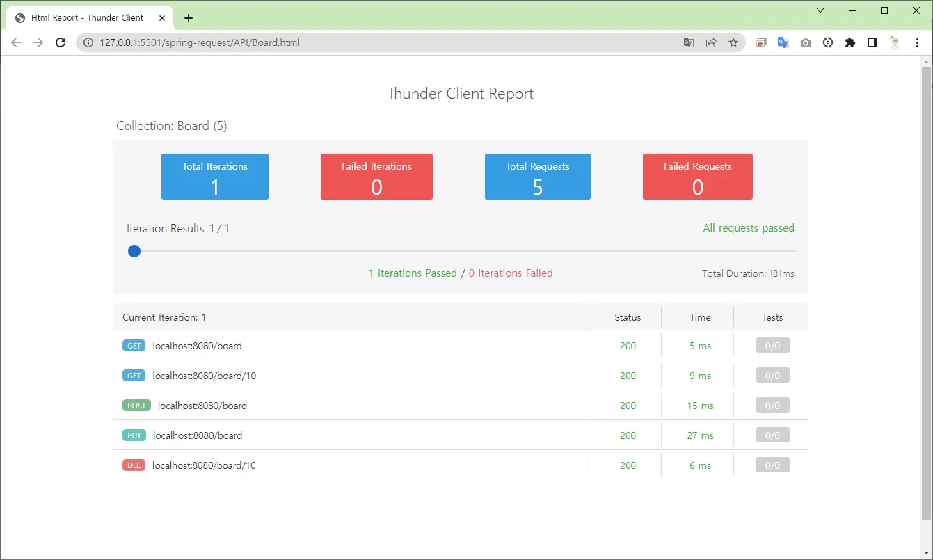The width and height of the screenshot is (933, 560).
Task: Click the 0 Iterations Failed text
Action: 511,273
